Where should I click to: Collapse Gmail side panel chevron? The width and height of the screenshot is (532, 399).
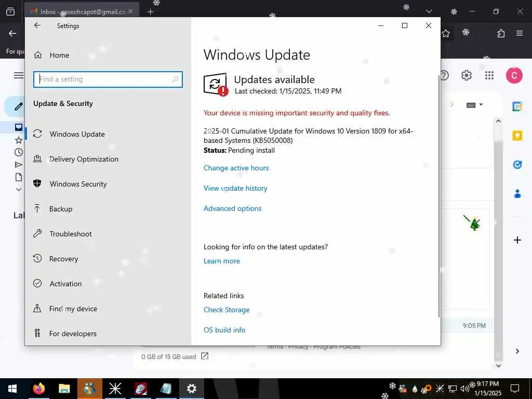(517, 351)
